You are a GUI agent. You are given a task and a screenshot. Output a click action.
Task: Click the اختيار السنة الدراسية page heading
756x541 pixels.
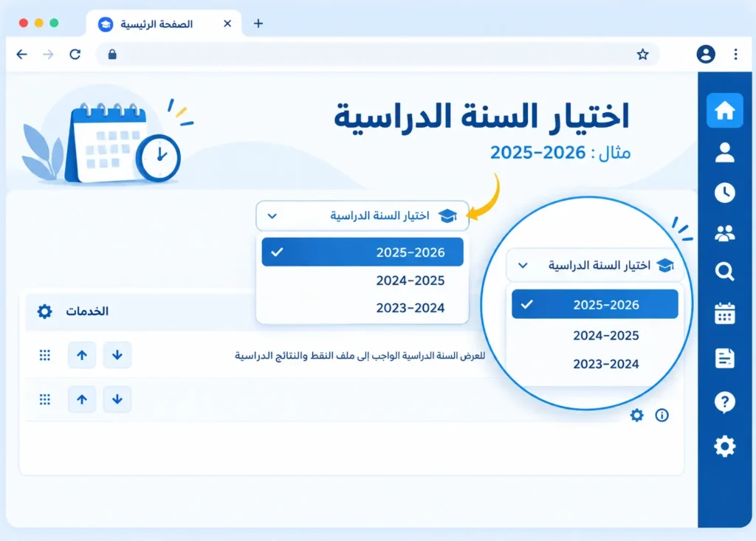(481, 116)
